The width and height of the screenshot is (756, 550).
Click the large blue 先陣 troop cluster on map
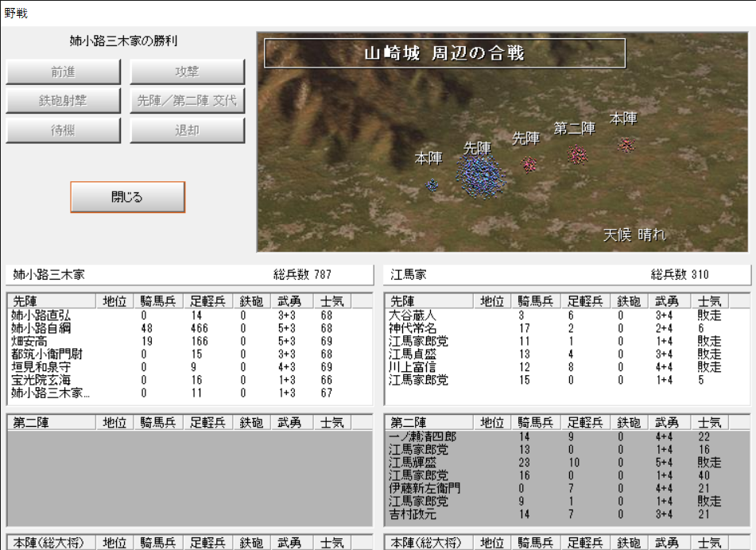[x=480, y=174]
